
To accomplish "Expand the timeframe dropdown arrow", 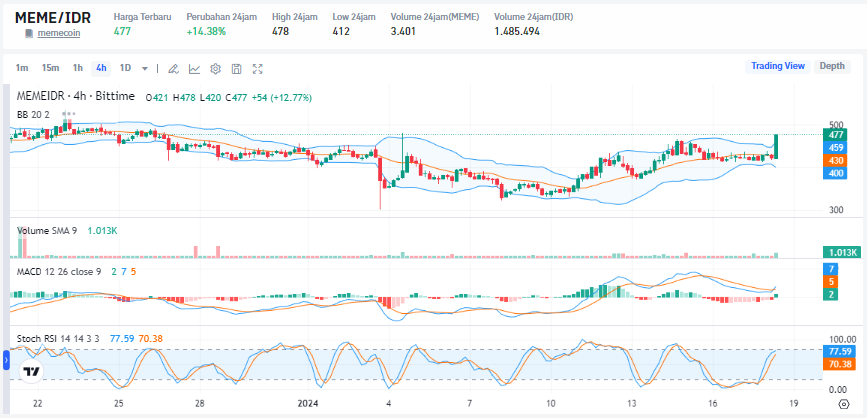I will (145, 69).
